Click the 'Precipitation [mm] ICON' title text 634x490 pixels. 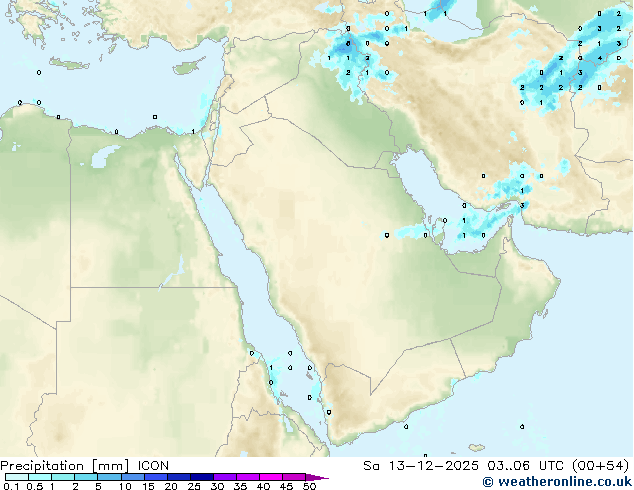coord(85,466)
